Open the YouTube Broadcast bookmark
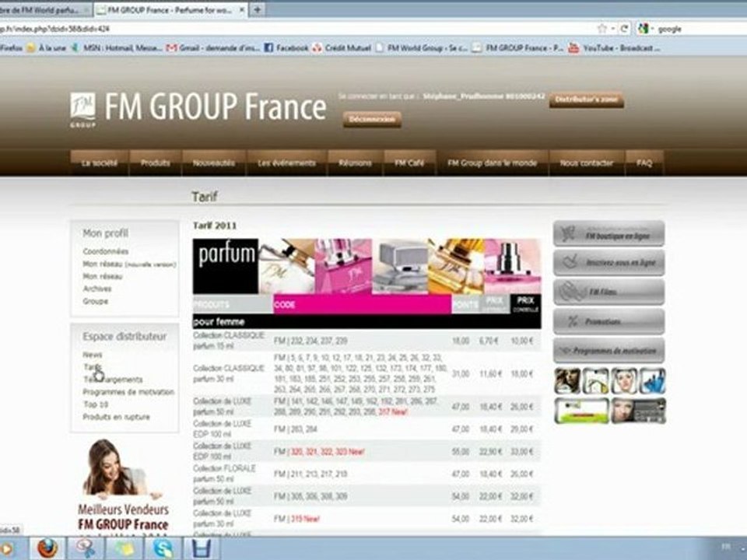 click(615, 47)
